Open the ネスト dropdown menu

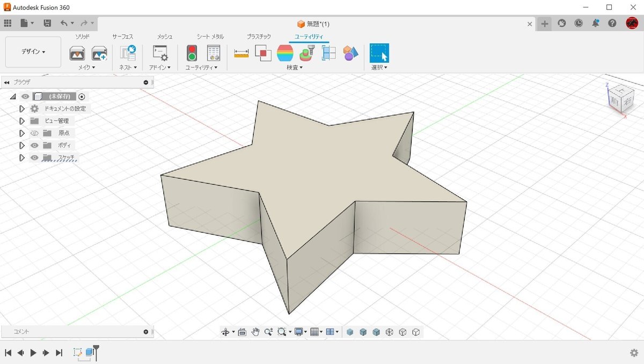click(x=128, y=68)
